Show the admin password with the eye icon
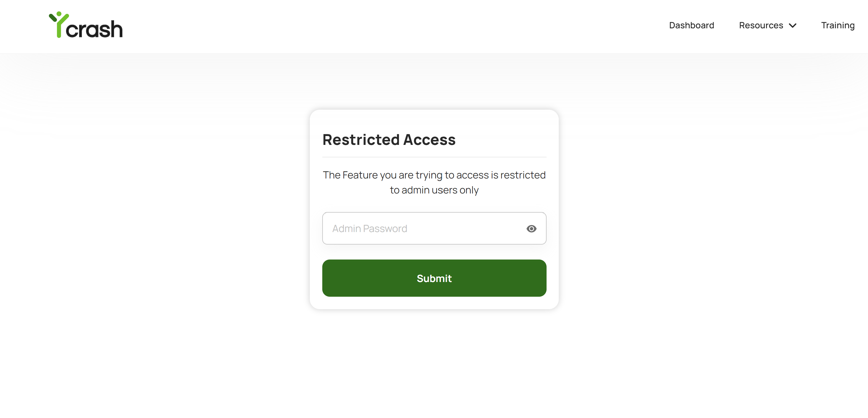Viewport: 868px width, 418px height. [531, 229]
